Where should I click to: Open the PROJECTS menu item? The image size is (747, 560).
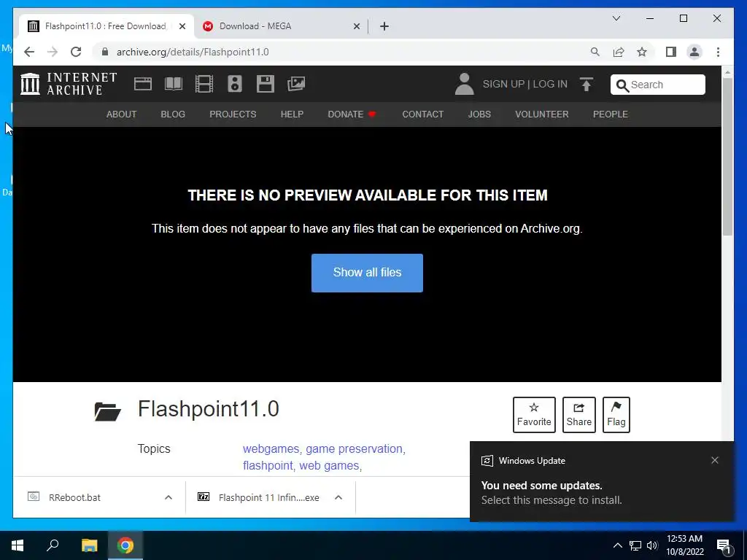[x=233, y=114]
